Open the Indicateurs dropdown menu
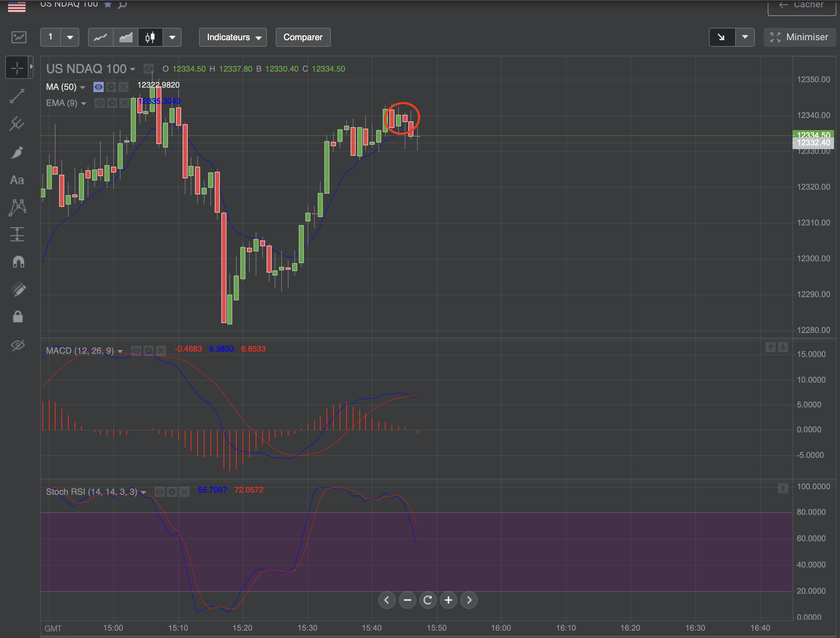Image resolution: width=840 pixels, height=638 pixels. pos(233,37)
